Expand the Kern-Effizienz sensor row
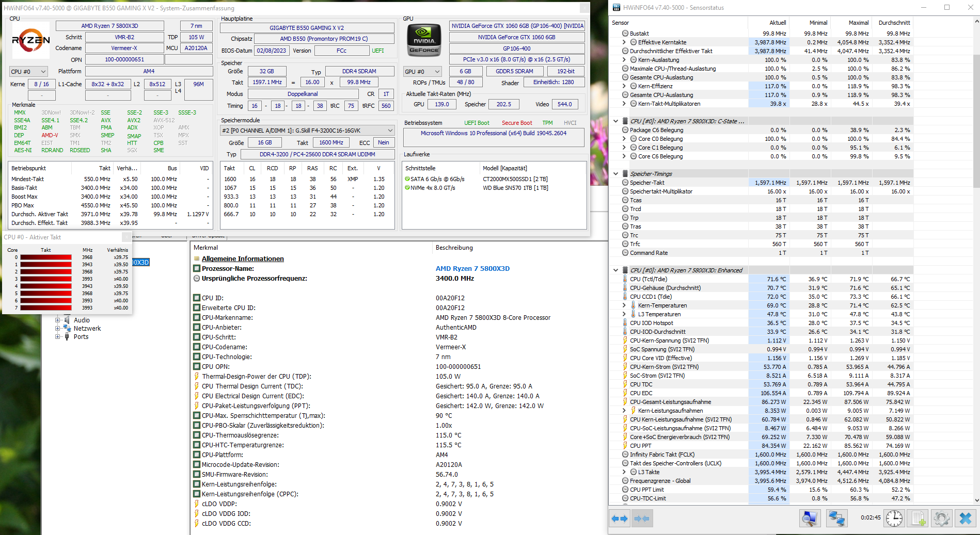The height and width of the screenshot is (535, 980). (x=624, y=86)
